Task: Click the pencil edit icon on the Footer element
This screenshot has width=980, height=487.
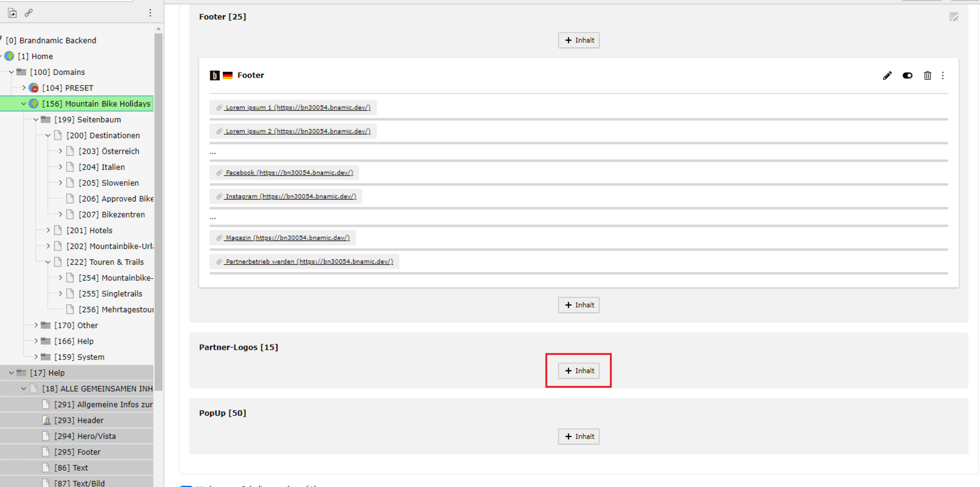Action: click(887, 75)
